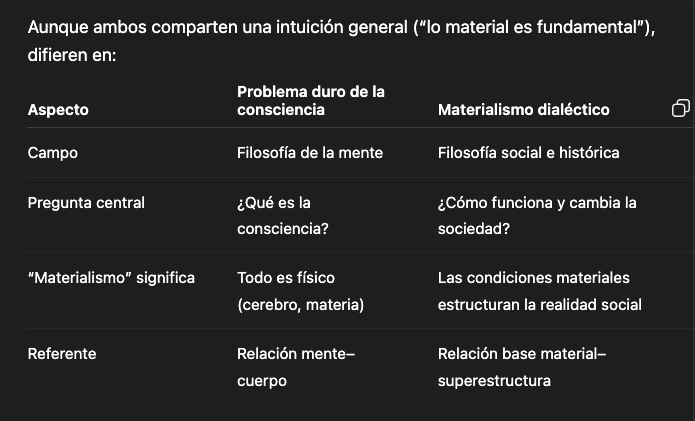The height and width of the screenshot is (421, 695).
Task: Click the 'Relación base material–superestructura' cell
Action: click(x=522, y=367)
